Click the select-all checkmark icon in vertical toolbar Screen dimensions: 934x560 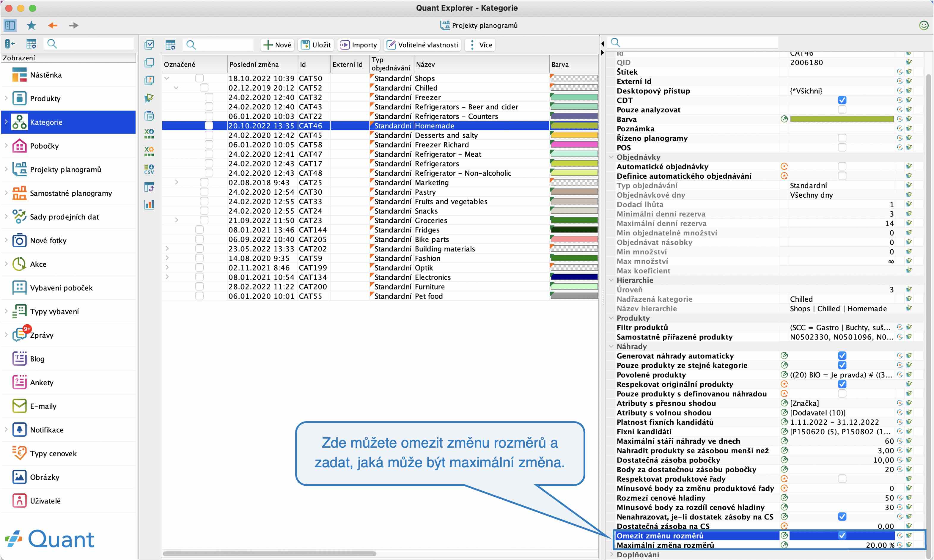tap(149, 45)
